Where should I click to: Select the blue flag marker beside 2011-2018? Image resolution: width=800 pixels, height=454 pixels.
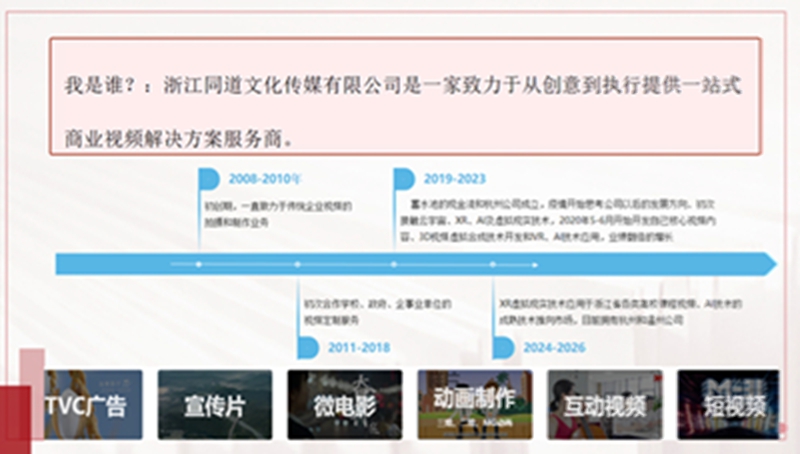point(308,348)
